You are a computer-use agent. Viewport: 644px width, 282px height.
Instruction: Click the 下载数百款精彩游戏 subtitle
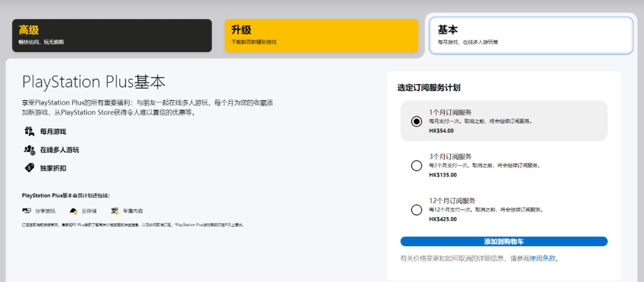(x=254, y=42)
